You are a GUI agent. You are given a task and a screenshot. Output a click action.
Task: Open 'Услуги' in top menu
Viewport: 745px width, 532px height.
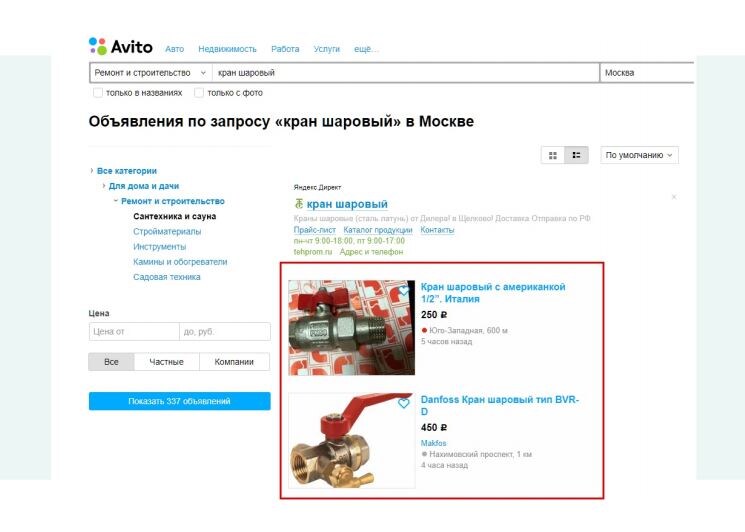[326, 49]
